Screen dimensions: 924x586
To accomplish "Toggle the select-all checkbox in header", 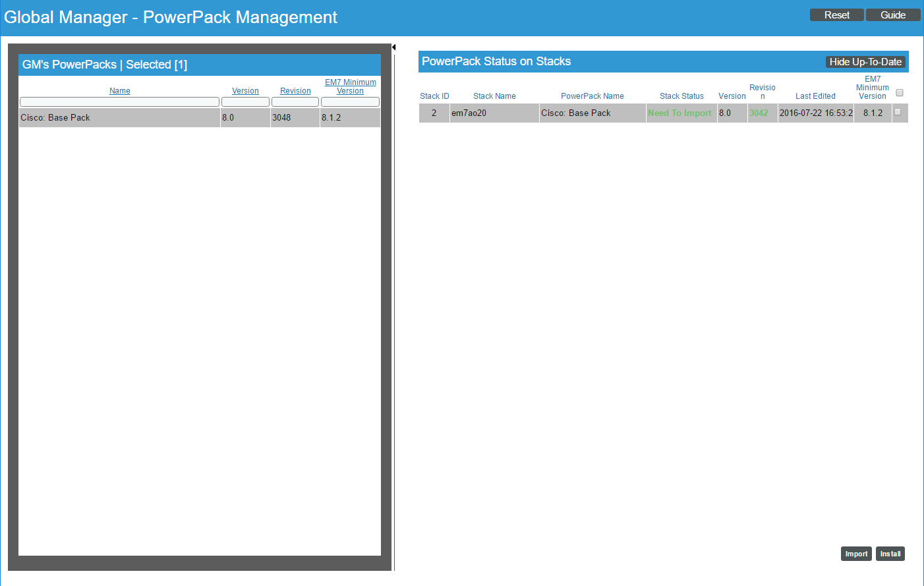I will [899, 93].
